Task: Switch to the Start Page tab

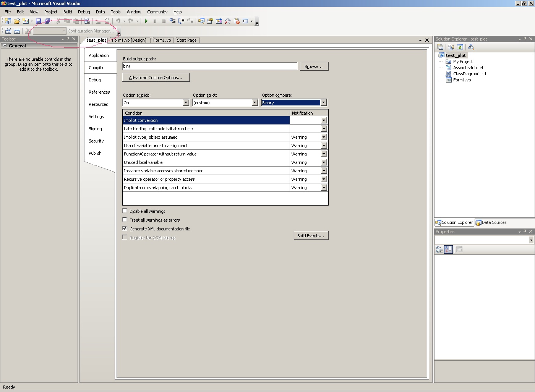Action: [187, 40]
